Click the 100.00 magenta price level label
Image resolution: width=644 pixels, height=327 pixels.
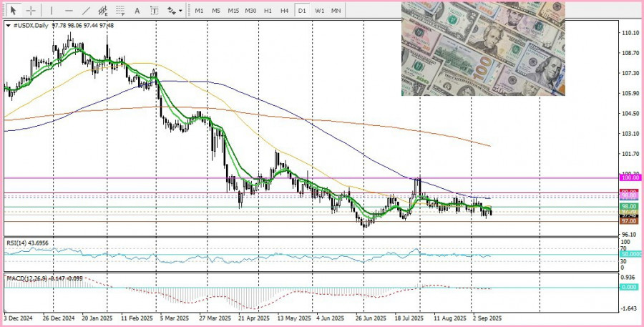pyautogui.click(x=630, y=177)
